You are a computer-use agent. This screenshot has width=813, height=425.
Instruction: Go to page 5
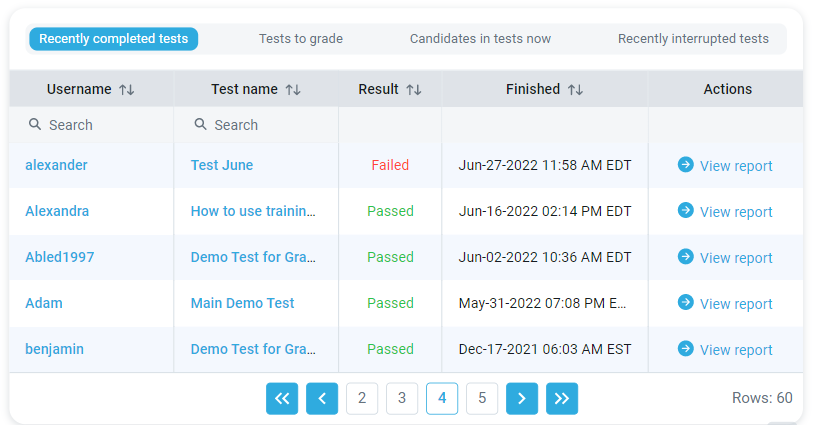coord(482,398)
